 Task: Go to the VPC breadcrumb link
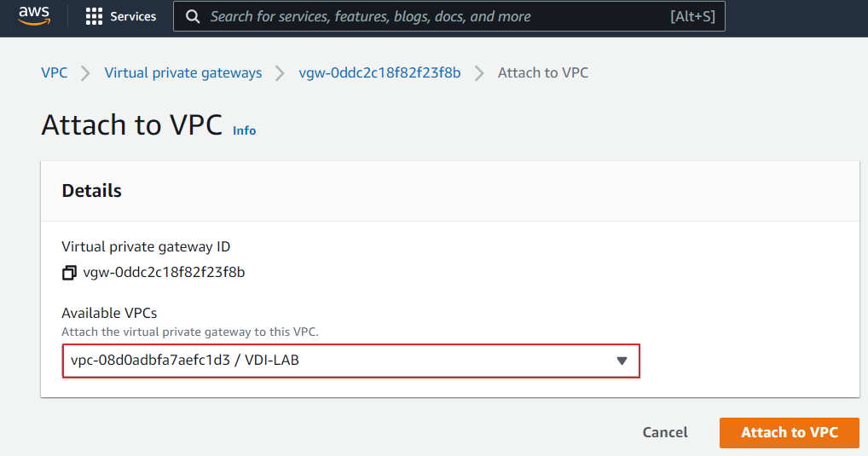pyautogui.click(x=55, y=73)
